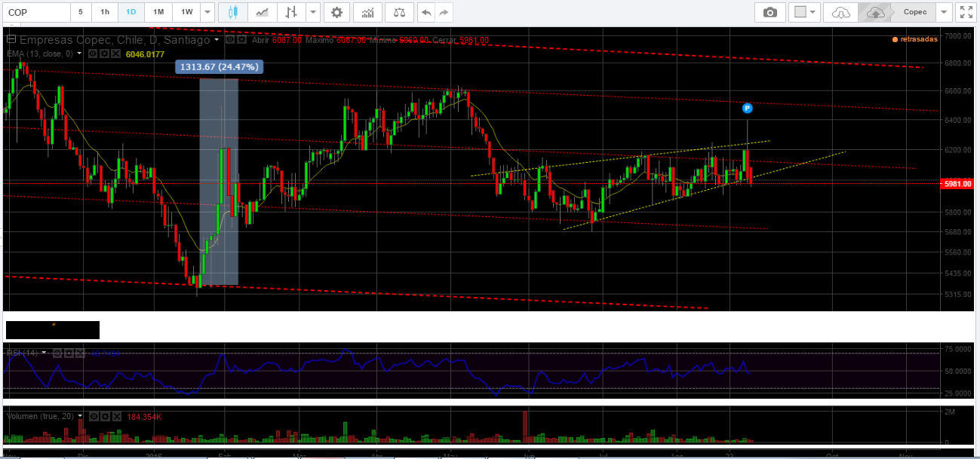Click the Volumen value 184.354K

tap(145, 416)
